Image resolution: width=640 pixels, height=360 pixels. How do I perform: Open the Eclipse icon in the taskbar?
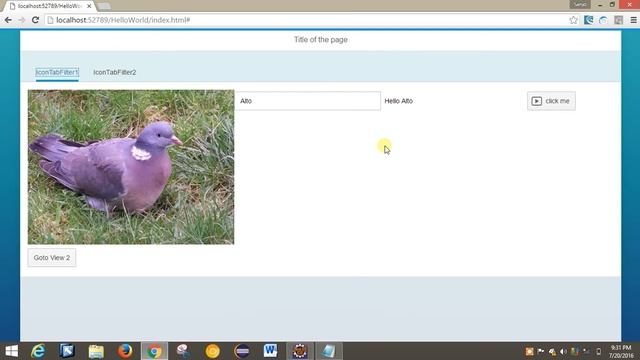[242, 351]
